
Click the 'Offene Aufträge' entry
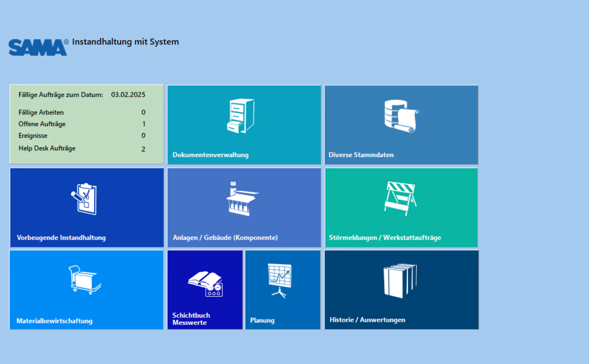pos(42,124)
